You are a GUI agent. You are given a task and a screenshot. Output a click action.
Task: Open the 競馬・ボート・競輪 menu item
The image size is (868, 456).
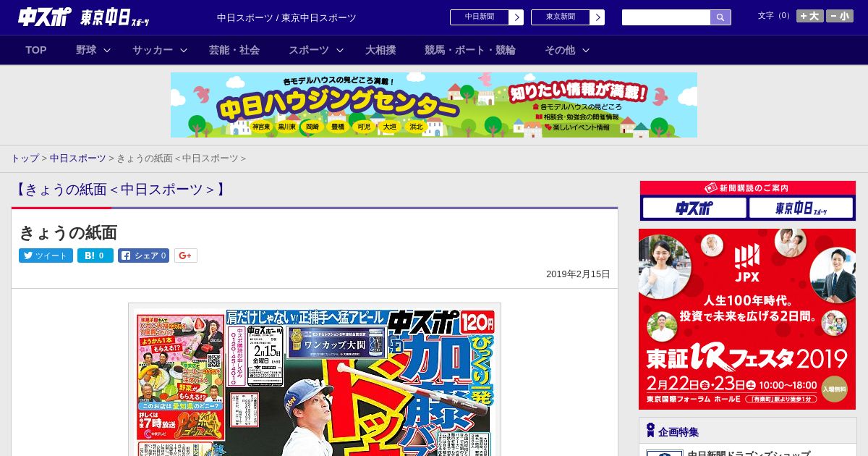(x=470, y=50)
